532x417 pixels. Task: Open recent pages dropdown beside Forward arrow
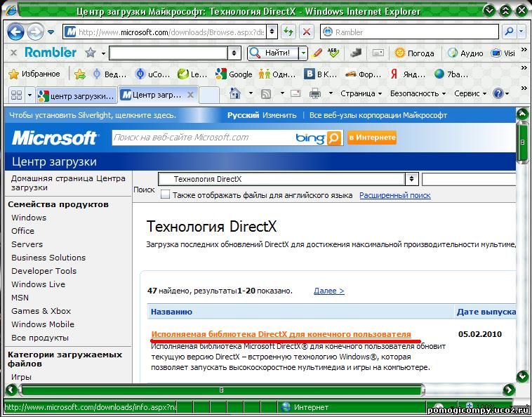pyautogui.click(x=51, y=32)
